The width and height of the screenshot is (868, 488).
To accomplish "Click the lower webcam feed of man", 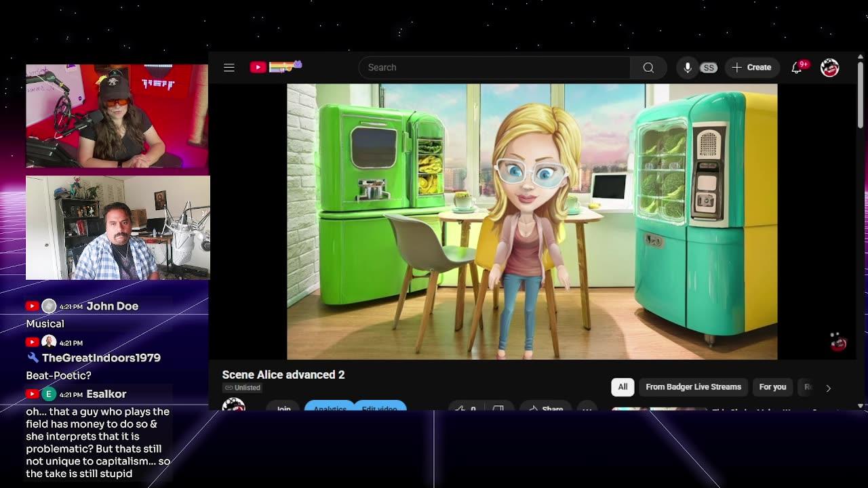I will [117, 228].
